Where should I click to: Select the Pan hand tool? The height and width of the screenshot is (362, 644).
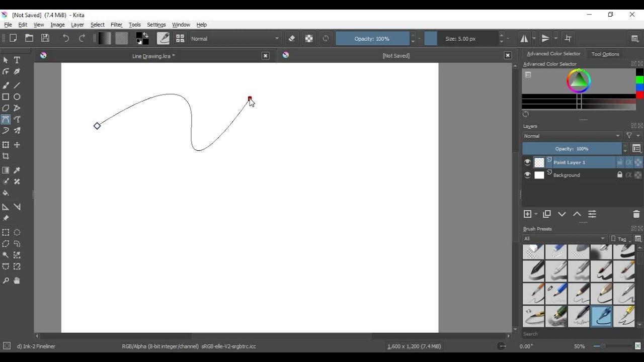(17, 281)
